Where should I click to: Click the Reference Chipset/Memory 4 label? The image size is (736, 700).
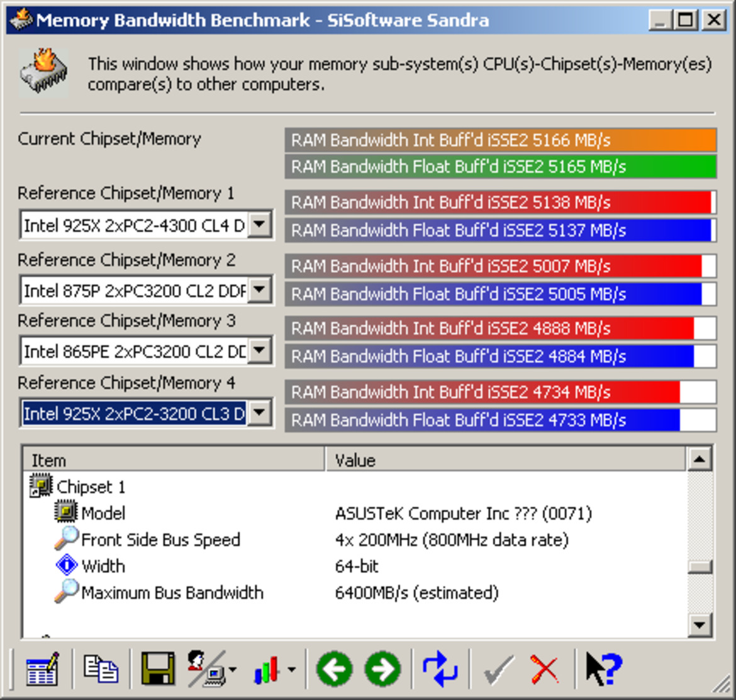tap(126, 383)
